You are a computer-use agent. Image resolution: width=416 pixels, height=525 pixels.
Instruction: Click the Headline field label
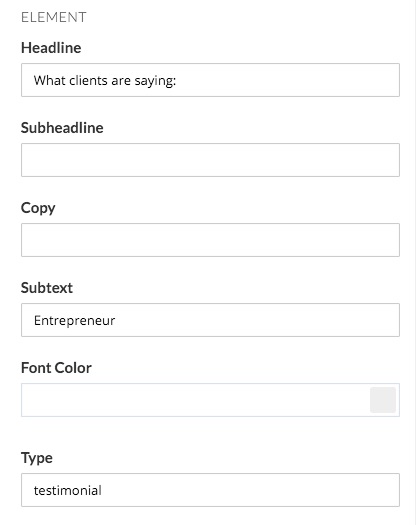(x=51, y=48)
